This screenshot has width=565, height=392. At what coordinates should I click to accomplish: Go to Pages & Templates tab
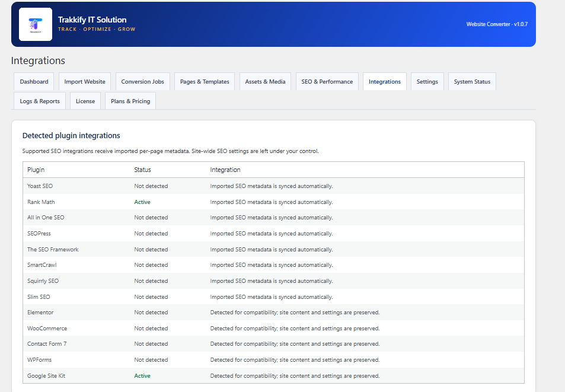[205, 81]
